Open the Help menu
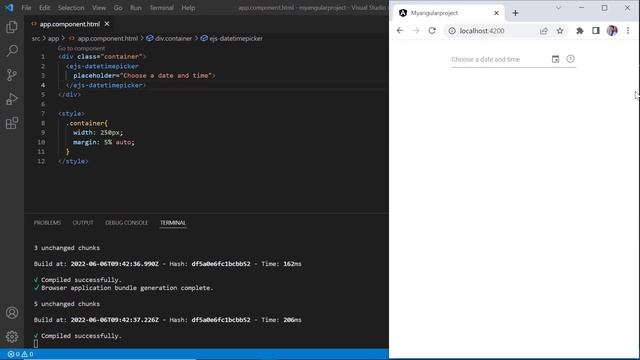This screenshot has height=360, width=640. pos(188,8)
